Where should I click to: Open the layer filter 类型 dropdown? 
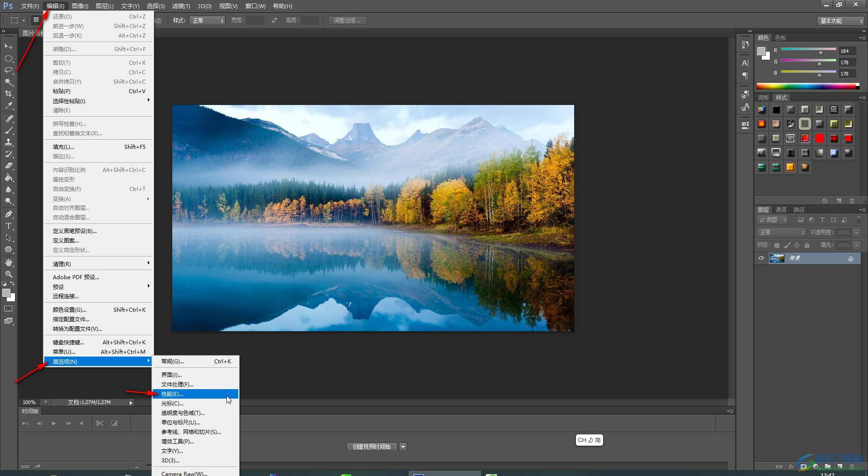(x=773, y=220)
